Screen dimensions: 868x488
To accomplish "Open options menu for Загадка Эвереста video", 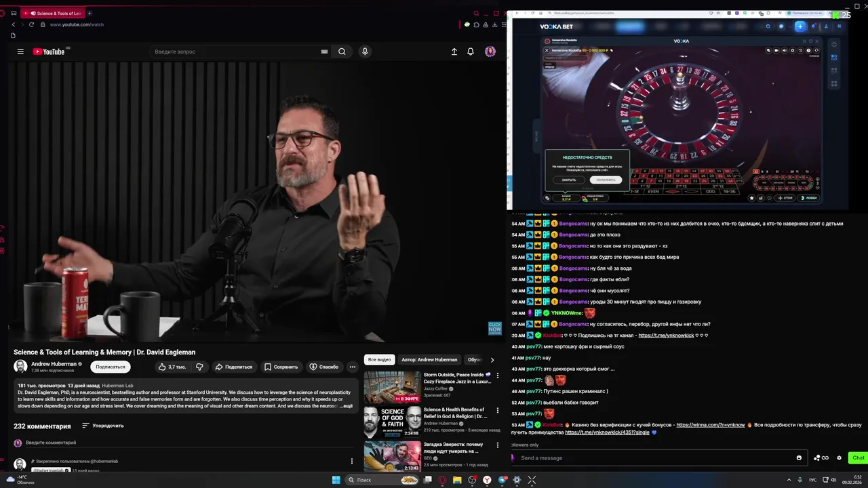I will click(498, 446).
